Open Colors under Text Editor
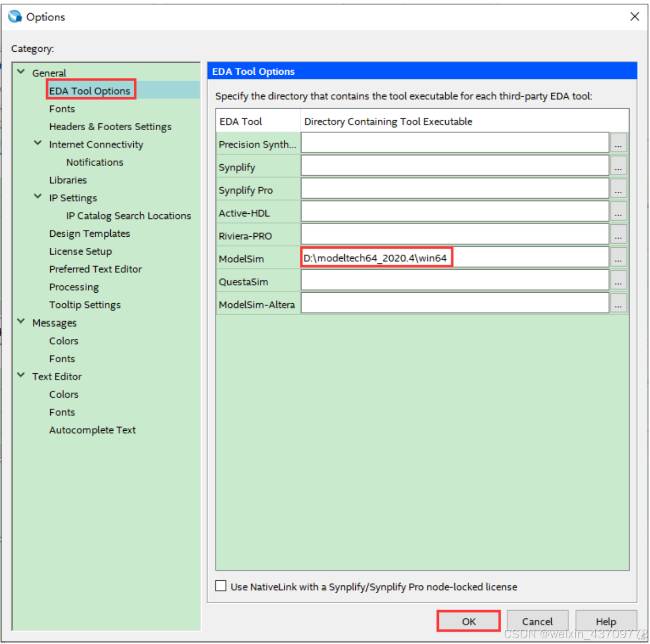Image resolution: width=650 pixels, height=644 pixels. [64, 394]
